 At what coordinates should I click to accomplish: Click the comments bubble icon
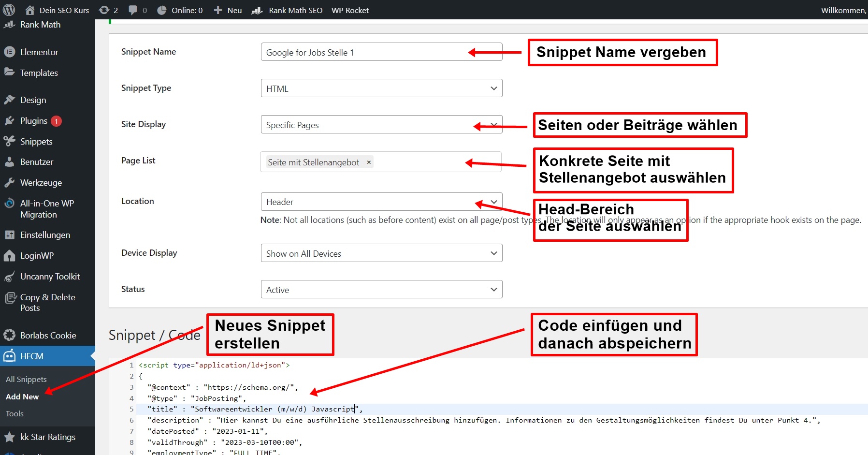(133, 10)
